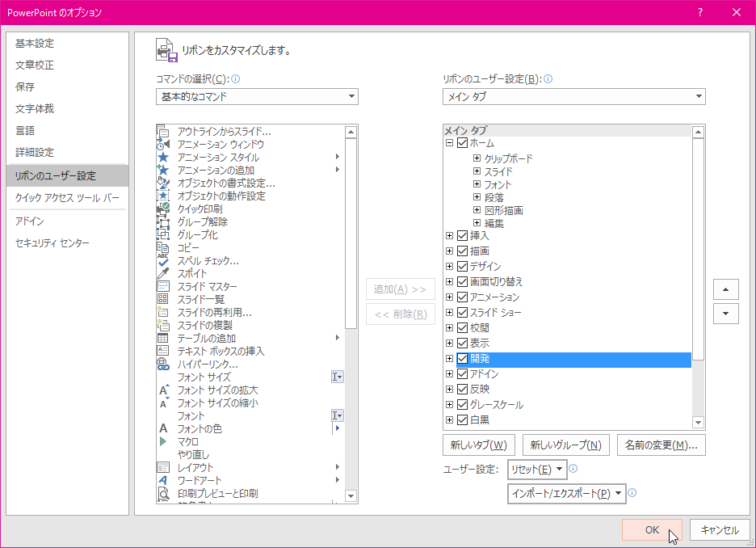Open the リセット dropdown button
Image resolution: width=756 pixels, height=548 pixels.
coord(537,470)
